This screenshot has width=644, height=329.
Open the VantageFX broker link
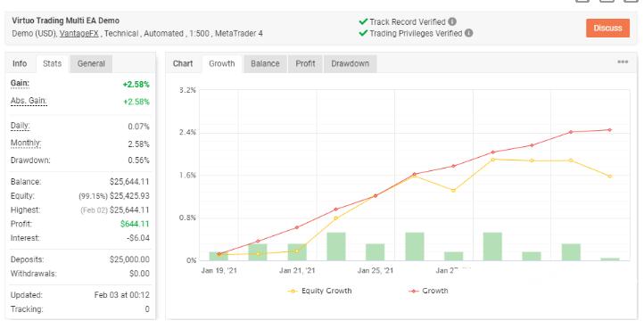tap(78, 34)
